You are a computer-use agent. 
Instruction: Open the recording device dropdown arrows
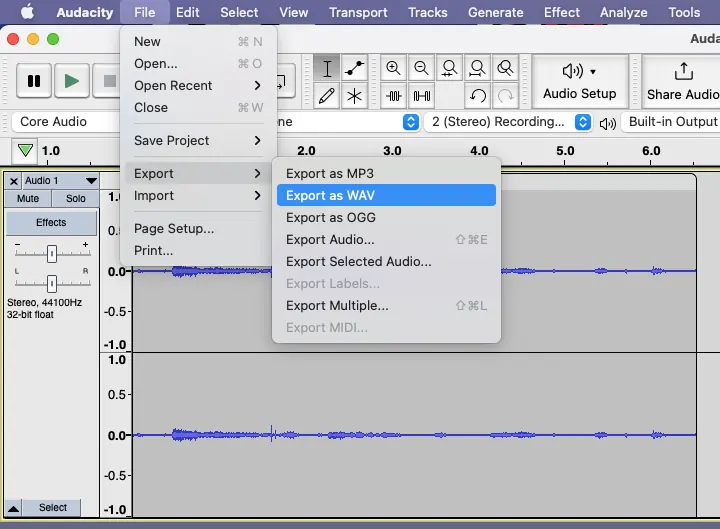pos(411,122)
